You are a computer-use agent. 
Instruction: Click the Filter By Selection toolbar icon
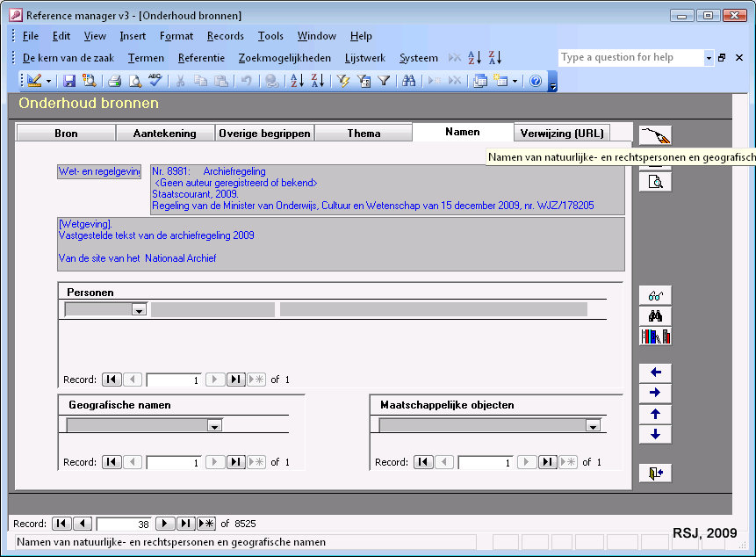[x=343, y=81]
